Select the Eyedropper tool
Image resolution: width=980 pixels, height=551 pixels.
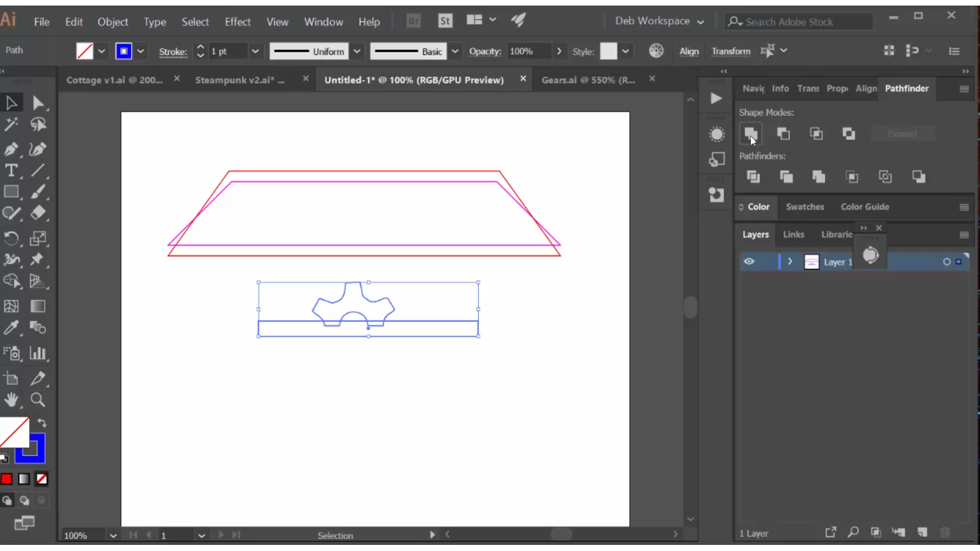(11, 328)
